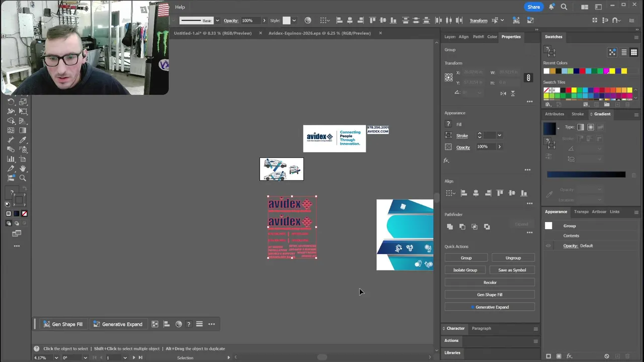Click the Exclude pathfinder icon
Image resolution: width=644 pixels, height=362 pixels.
coord(487,227)
